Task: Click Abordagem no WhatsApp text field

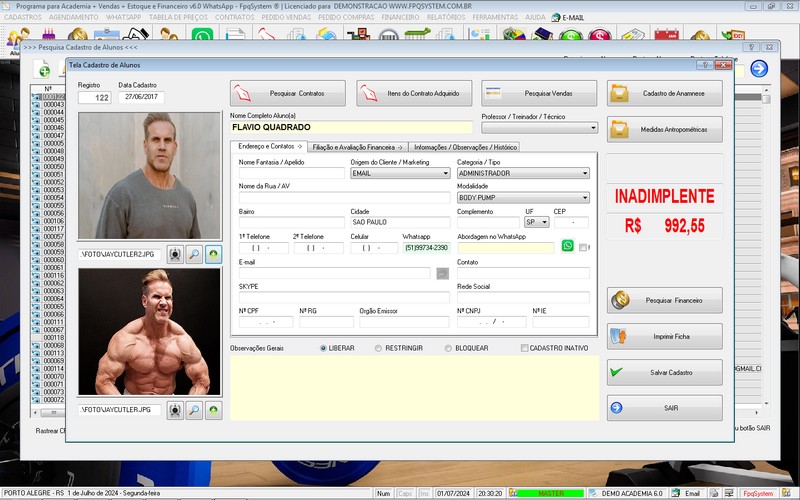Action: [x=506, y=248]
